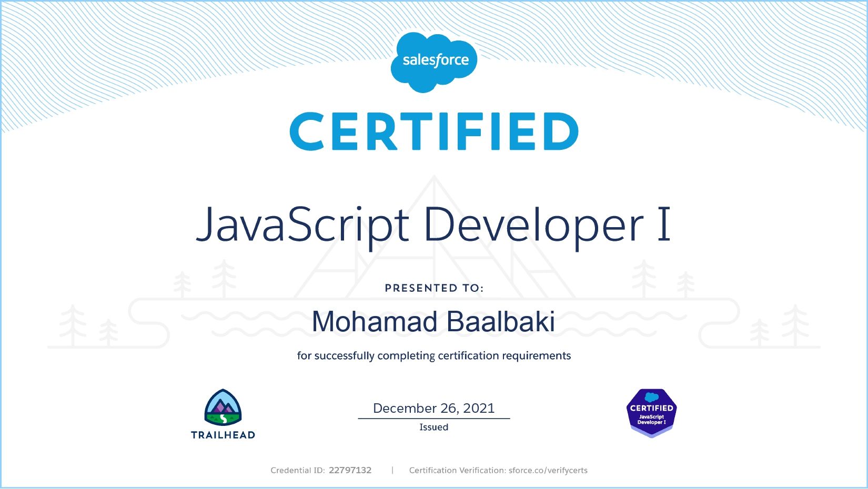Click the name Mohamad Baalbaki
Screen dimensions: 868x489
click(x=433, y=322)
